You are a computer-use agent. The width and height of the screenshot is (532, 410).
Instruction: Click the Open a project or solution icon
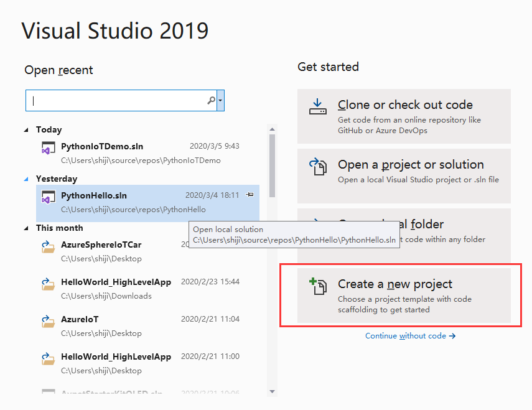click(x=318, y=166)
